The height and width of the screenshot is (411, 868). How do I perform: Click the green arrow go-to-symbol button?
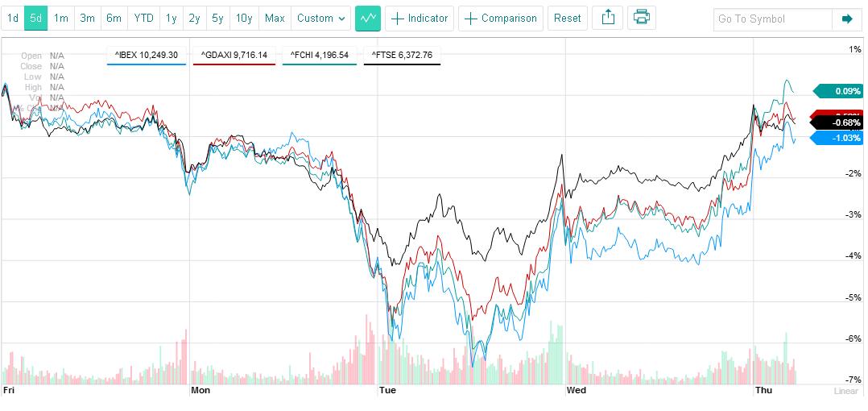(x=846, y=19)
